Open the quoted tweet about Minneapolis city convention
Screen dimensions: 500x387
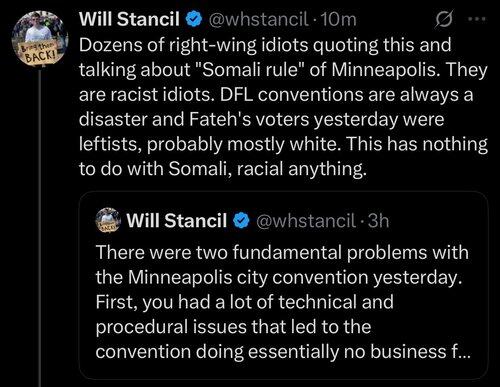tap(284, 285)
